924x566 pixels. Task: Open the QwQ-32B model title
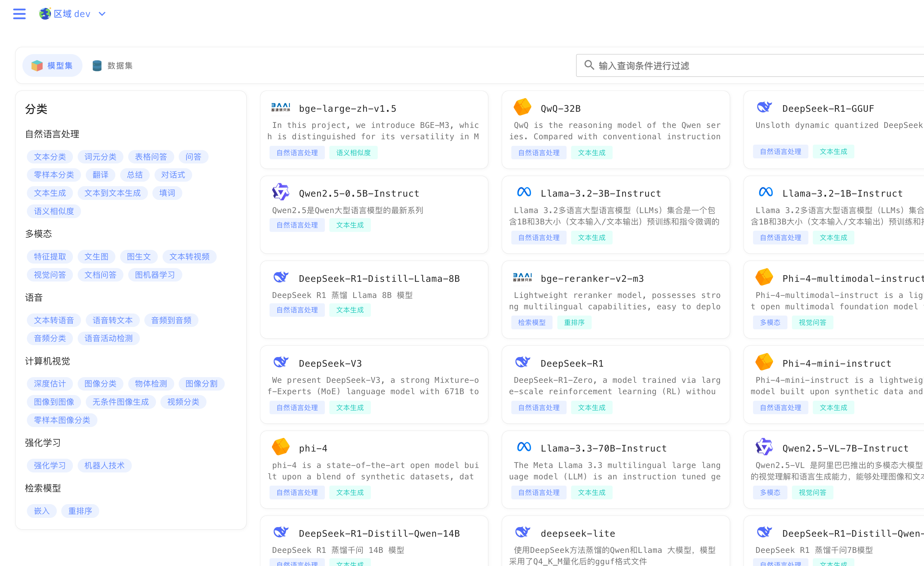tap(561, 108)
